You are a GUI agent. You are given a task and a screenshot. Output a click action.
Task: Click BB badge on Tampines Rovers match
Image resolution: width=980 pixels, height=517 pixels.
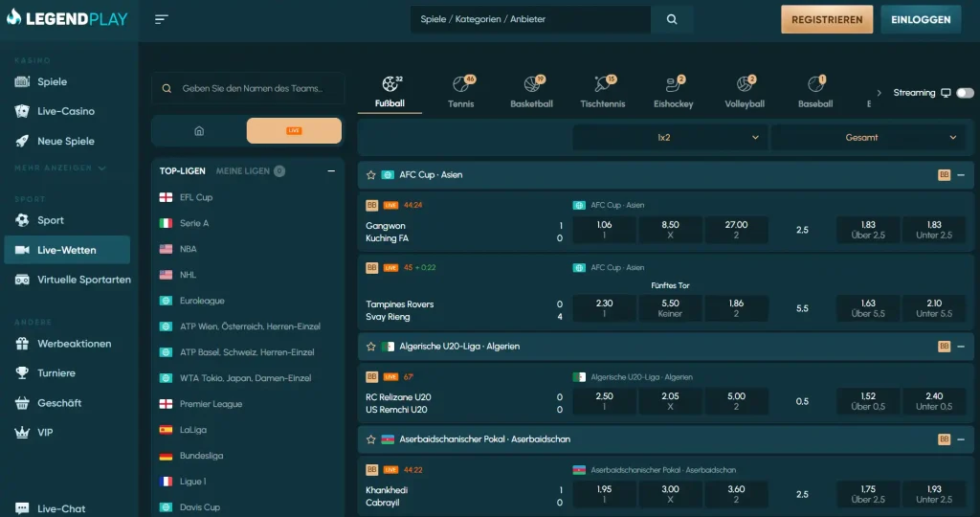pyautogui.click(x=371, y=267)
